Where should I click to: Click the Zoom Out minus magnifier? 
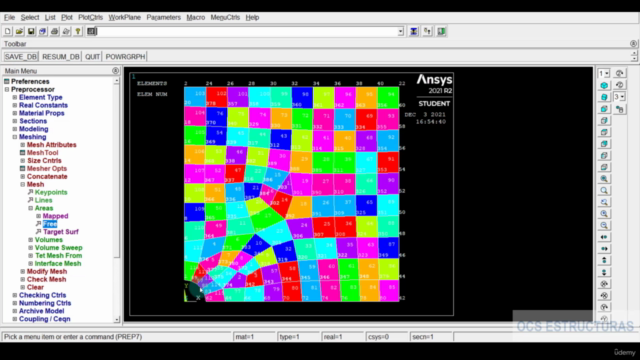point(604,225)
